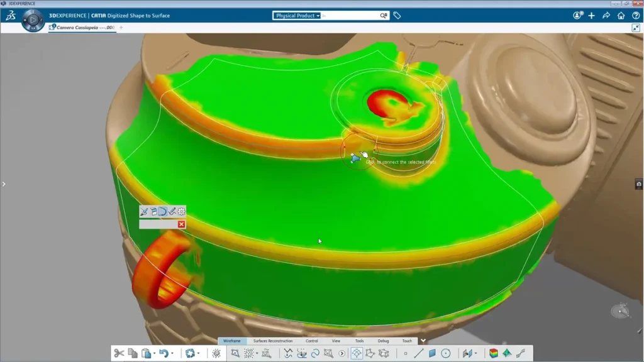Click the share arrow icon

606,16
